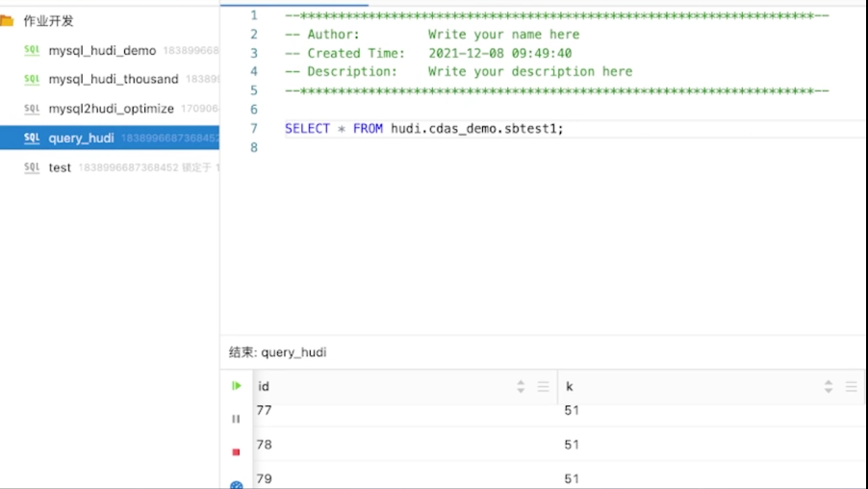Open the test SQL job
Viewport: 868px width, 489px height.
[60, 167]
